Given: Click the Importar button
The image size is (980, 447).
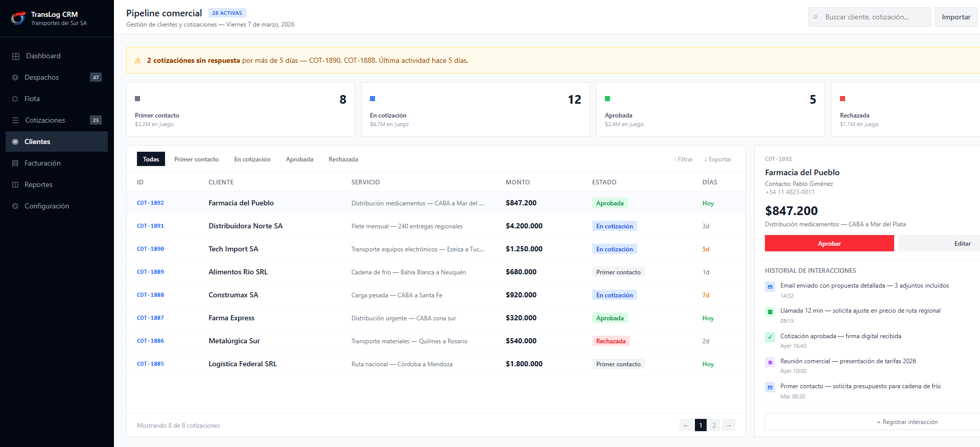Looking at the screenshot, I should coord(956,17).
